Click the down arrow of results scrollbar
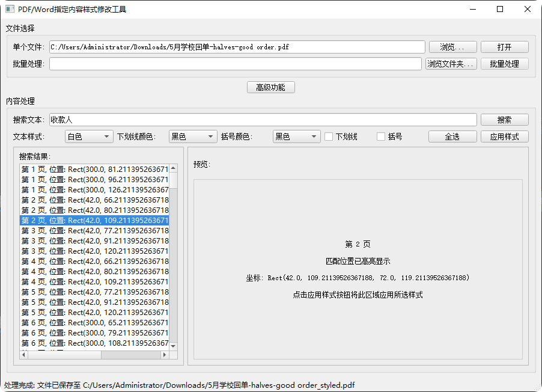 pyautogui.click(x=173, y=346)
